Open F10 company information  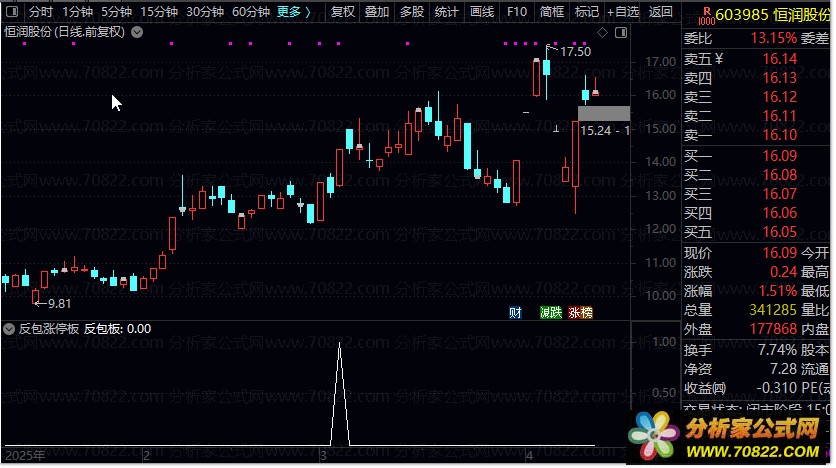(517, 11)
